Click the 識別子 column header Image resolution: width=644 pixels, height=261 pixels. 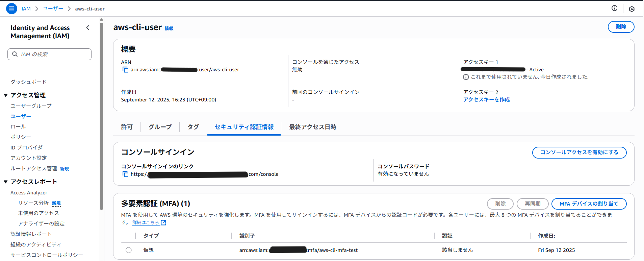[247, 236]
